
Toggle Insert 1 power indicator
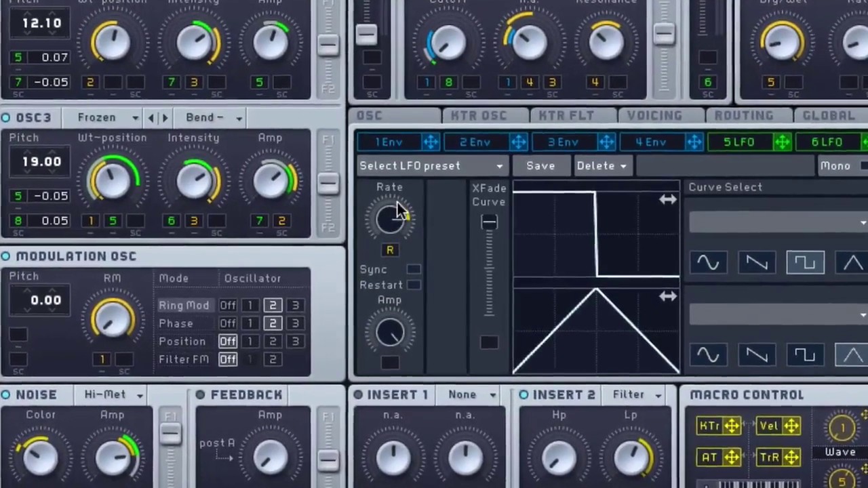357,394
